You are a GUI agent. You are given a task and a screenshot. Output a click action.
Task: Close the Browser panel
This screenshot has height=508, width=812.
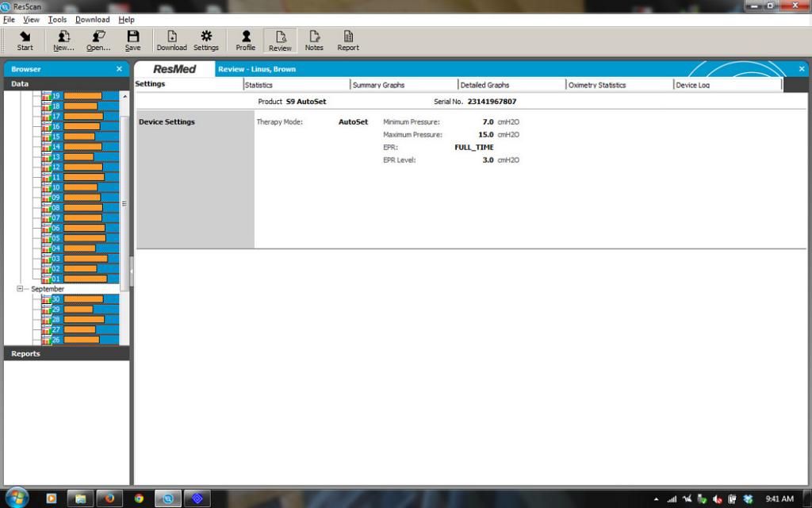click(119, 69)
